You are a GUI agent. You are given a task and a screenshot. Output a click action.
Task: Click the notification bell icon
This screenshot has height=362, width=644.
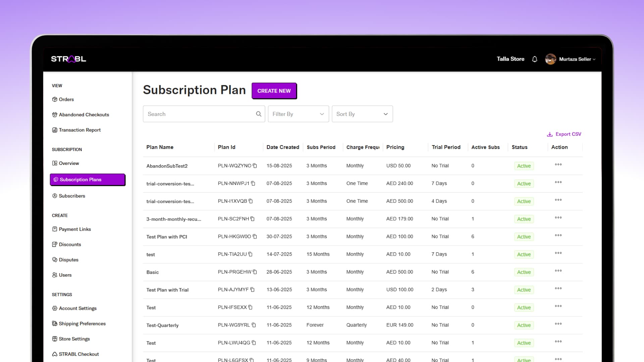[x=535, y=59]
